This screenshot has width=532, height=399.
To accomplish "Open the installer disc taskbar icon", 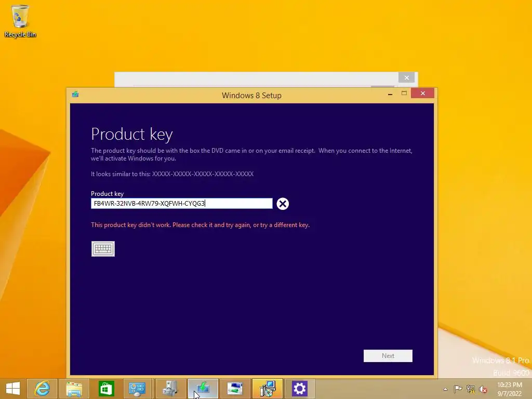I will (268, 389).
